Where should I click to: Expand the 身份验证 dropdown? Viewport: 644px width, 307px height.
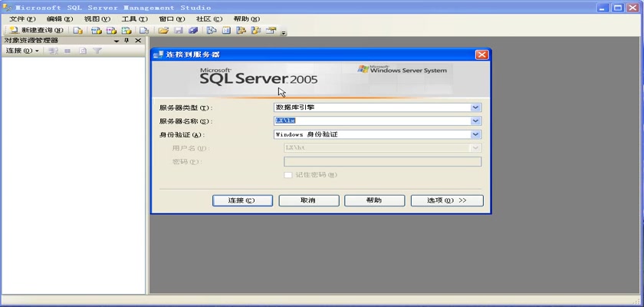click(475, 134)
